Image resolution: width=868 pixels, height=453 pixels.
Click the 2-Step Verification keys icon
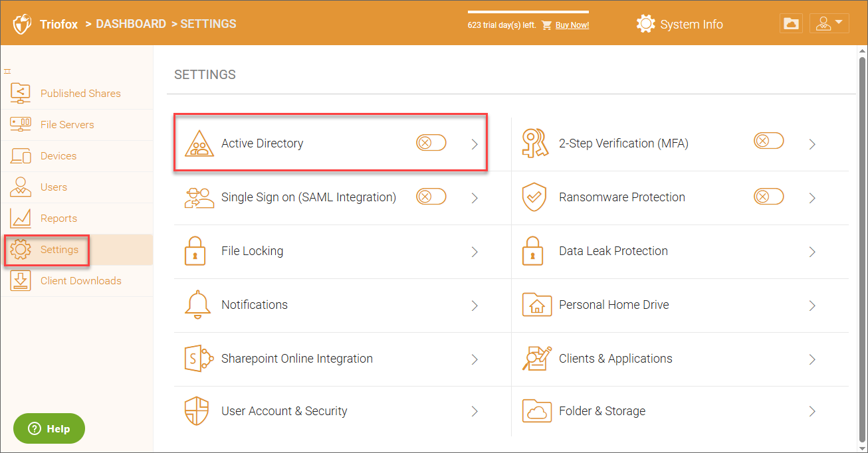pyautogui.click(x=535, y=143)
